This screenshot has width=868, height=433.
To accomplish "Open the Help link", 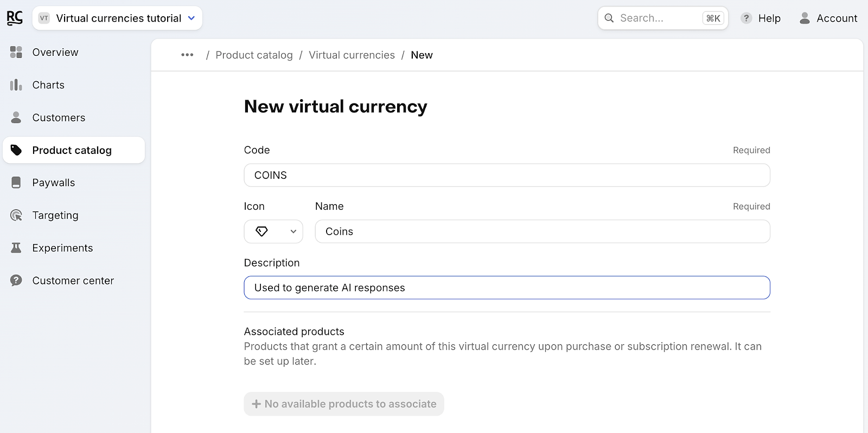I will click(x=761, y=18).
